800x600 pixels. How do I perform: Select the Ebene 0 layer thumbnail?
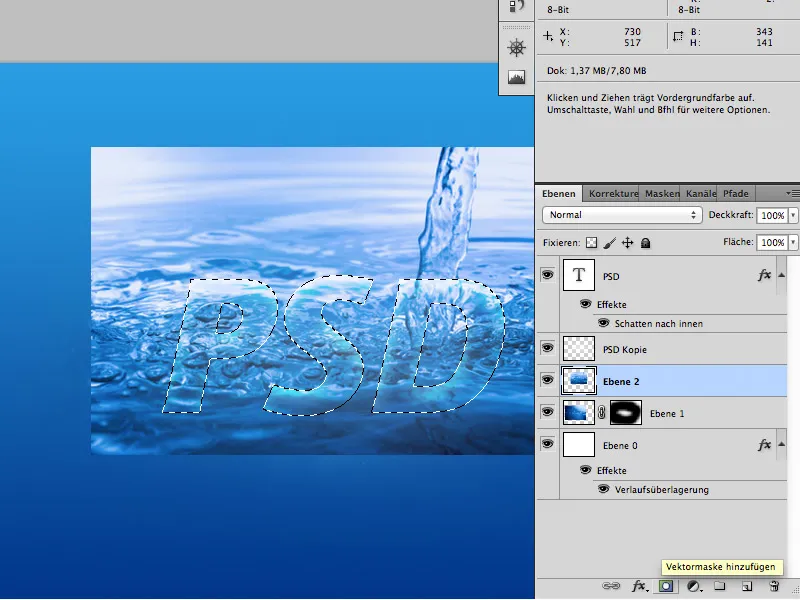(579, 444)
